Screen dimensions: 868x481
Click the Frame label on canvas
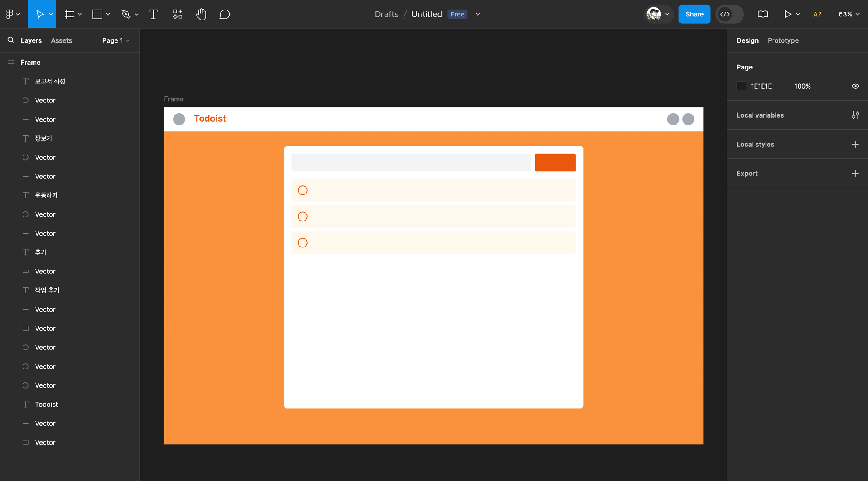(174, 99)
